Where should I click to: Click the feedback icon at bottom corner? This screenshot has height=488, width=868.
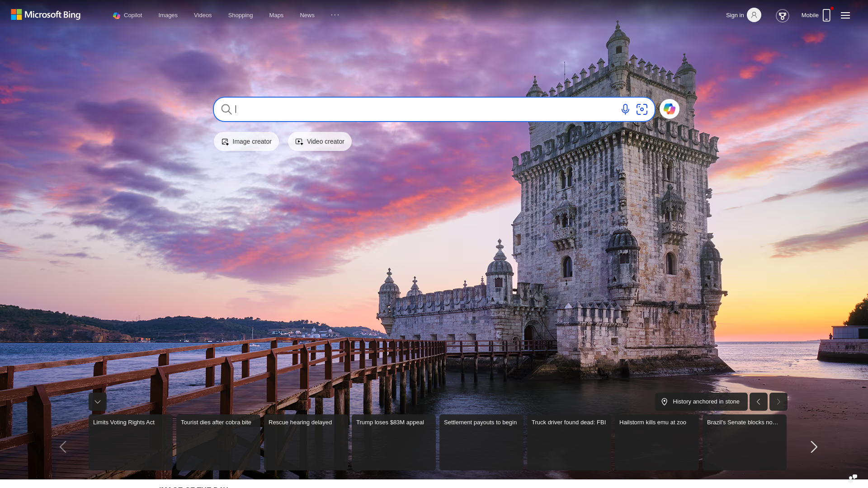pyautogui.click(x=853, y=478)
